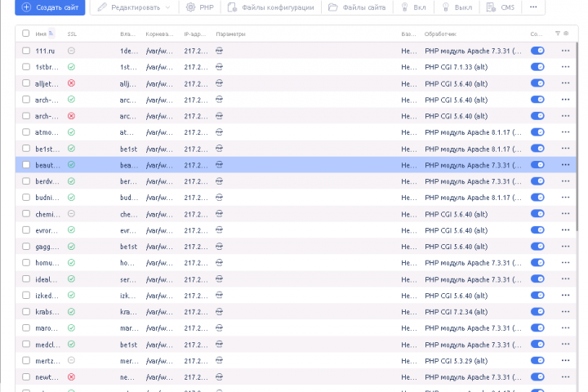Open the row actions menu for beaut row
The height and width of the screenshot is (392, 588).
(x=565, y=165)
